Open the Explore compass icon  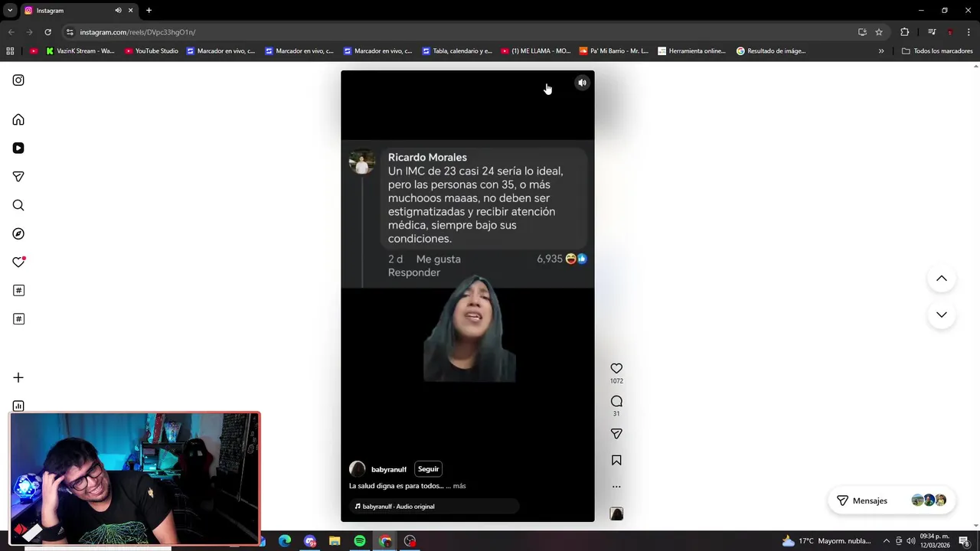click(x=18, y=233)
